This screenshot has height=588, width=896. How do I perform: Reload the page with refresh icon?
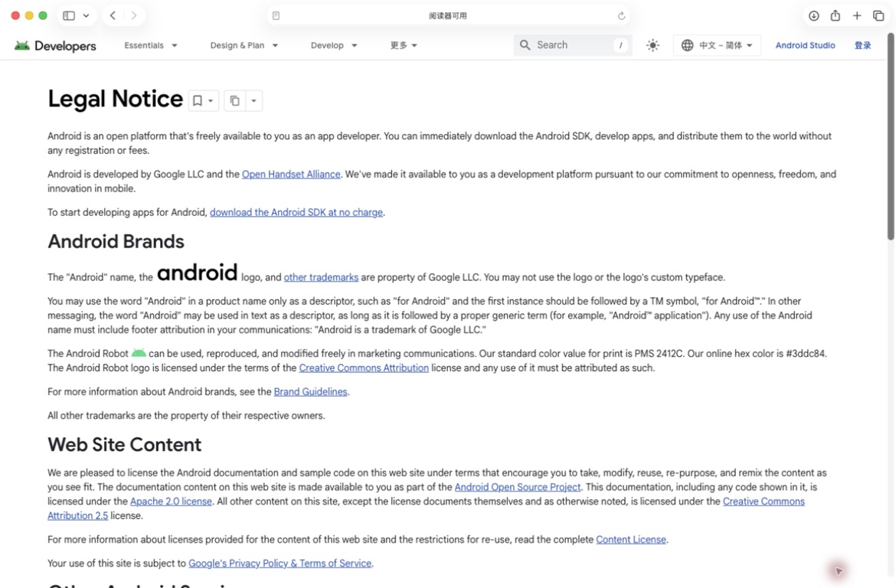621,16
